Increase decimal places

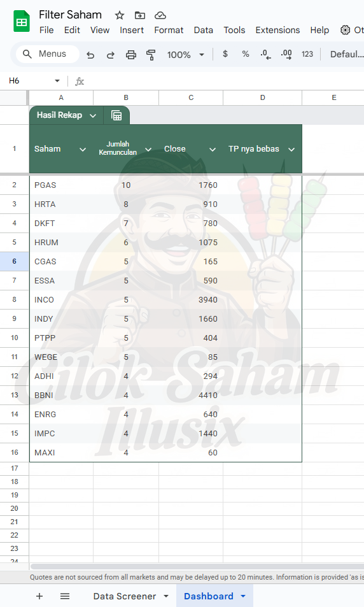pos(286,54)
